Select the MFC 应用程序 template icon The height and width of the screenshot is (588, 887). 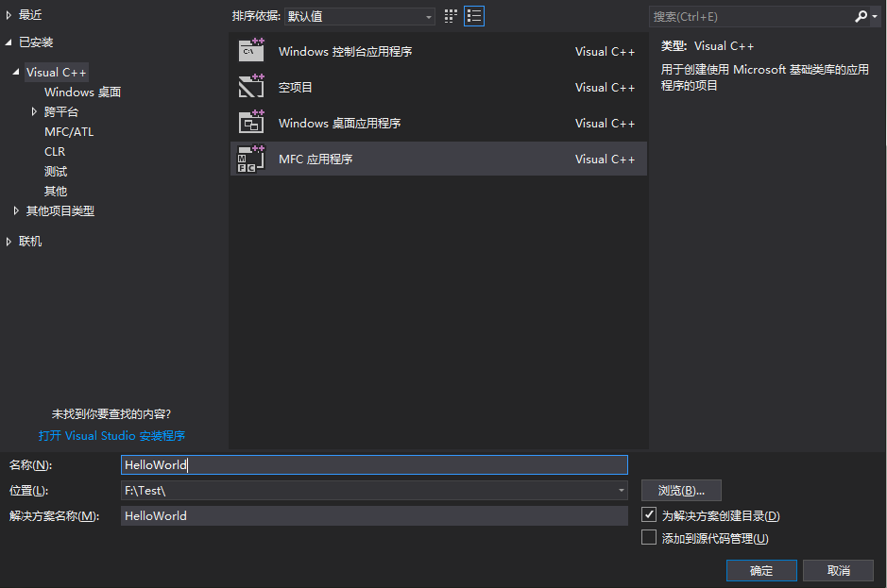pyautogui.click(x=249, y=159)
